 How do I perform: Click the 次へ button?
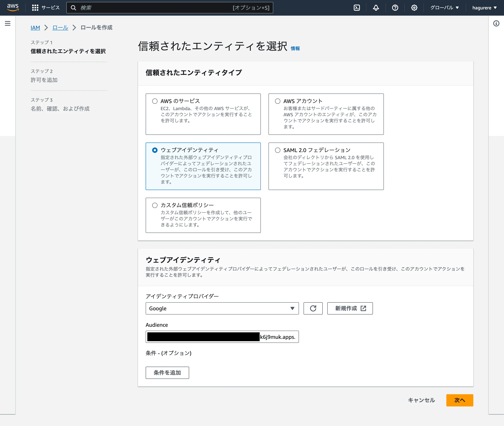click(x=460, y=400)
